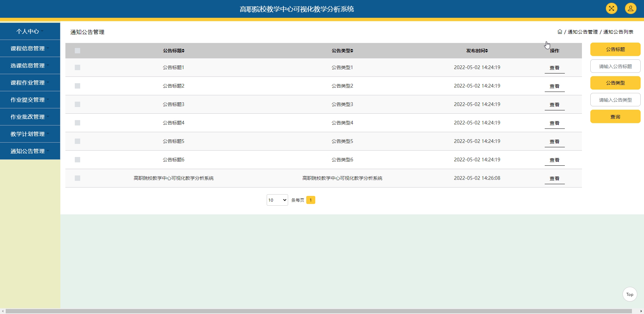Click 查看 for the 14:26:08 row

pyautogui.click(x=554, y=178)
